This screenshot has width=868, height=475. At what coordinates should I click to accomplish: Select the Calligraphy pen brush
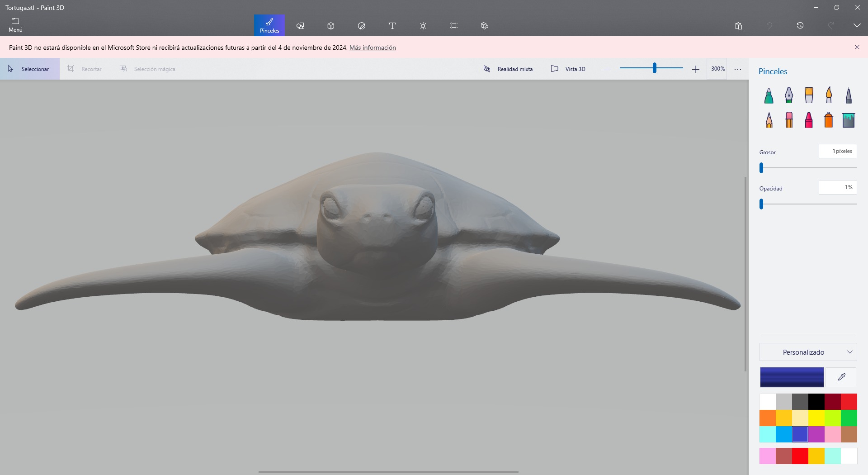(789, 95)
